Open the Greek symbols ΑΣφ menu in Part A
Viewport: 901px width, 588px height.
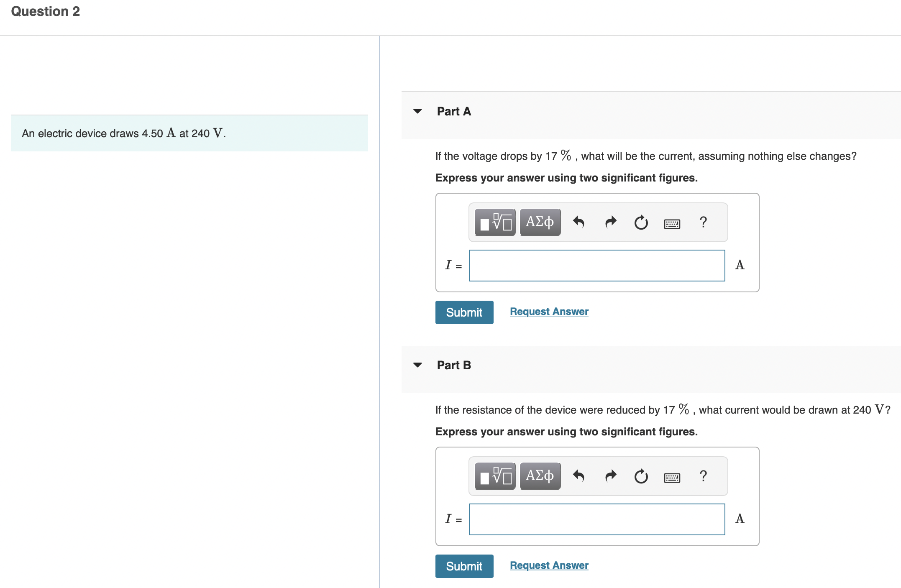point(539,222)
